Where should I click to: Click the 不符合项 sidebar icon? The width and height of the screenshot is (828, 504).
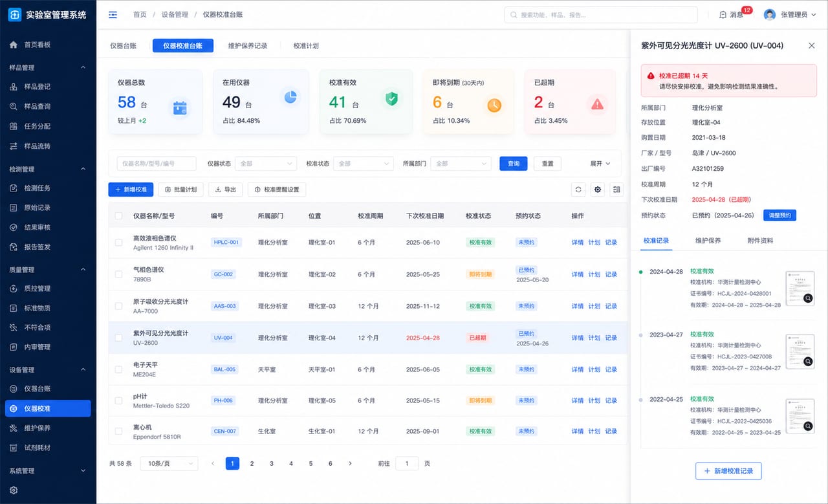coord(14,327)
